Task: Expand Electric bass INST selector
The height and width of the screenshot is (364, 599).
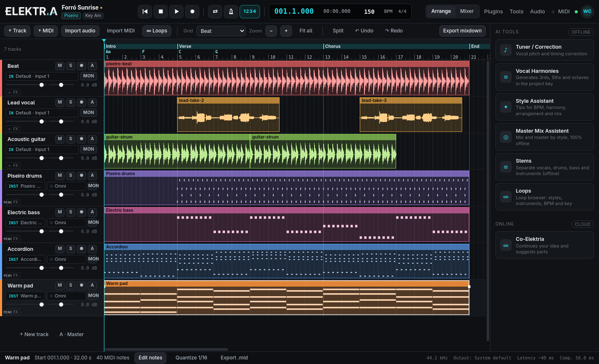Action: (25, 223)
